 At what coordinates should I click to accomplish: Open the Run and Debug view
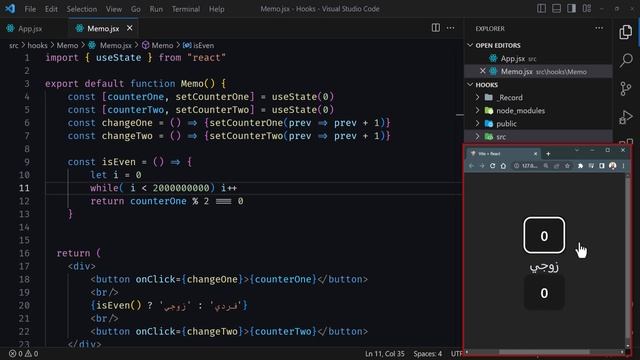click(626, 117)
